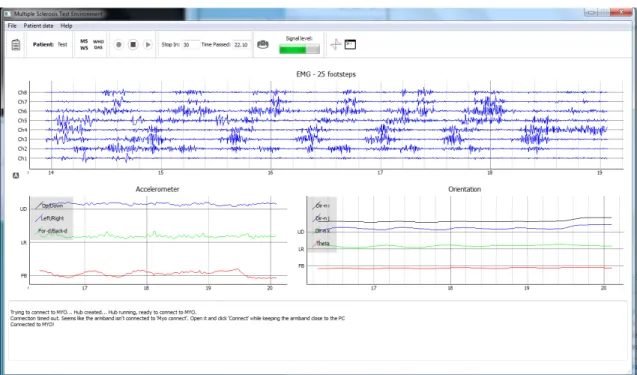Click the Ch4 label on EMG plot
637x375 pixels.
tap(22, 130)
